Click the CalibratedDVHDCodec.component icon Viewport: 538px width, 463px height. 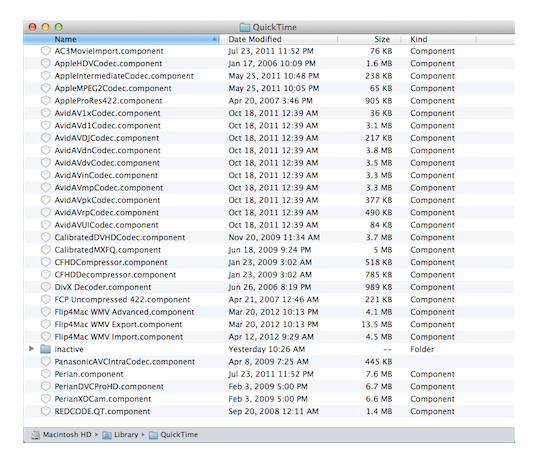tap(46, 237)
